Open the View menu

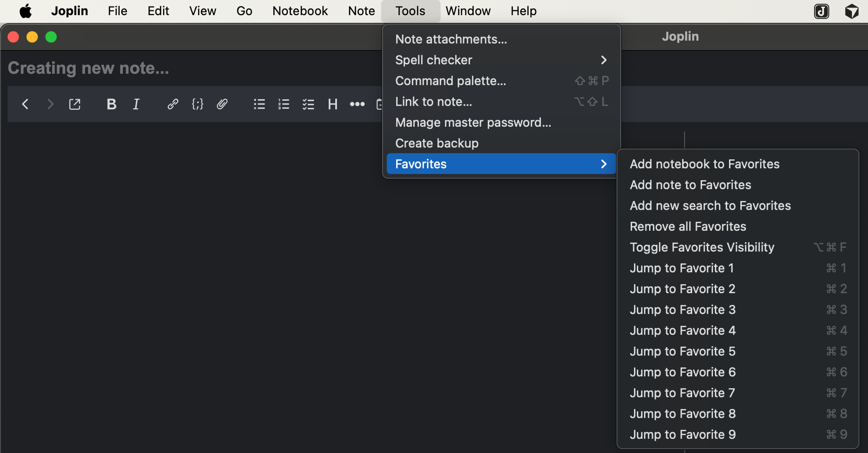pos(203,11)
